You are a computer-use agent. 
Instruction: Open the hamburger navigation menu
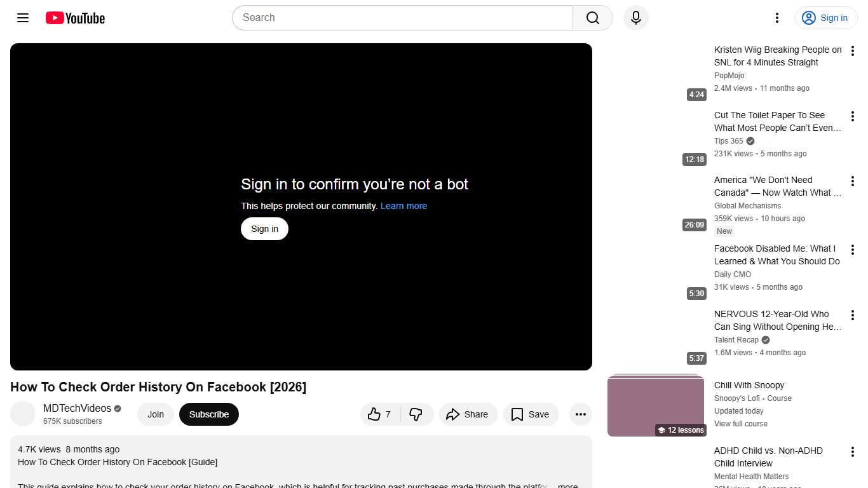pyautogui.click(x=22, y=18)
